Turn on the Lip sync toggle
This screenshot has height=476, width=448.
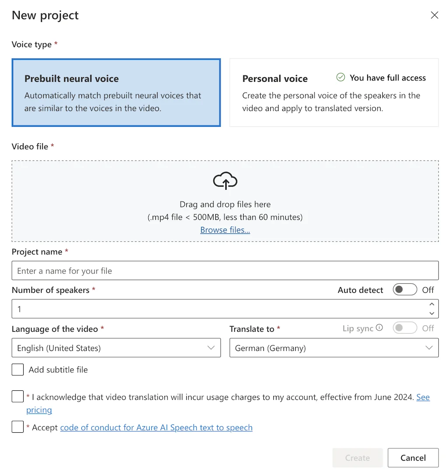[405, 328]
